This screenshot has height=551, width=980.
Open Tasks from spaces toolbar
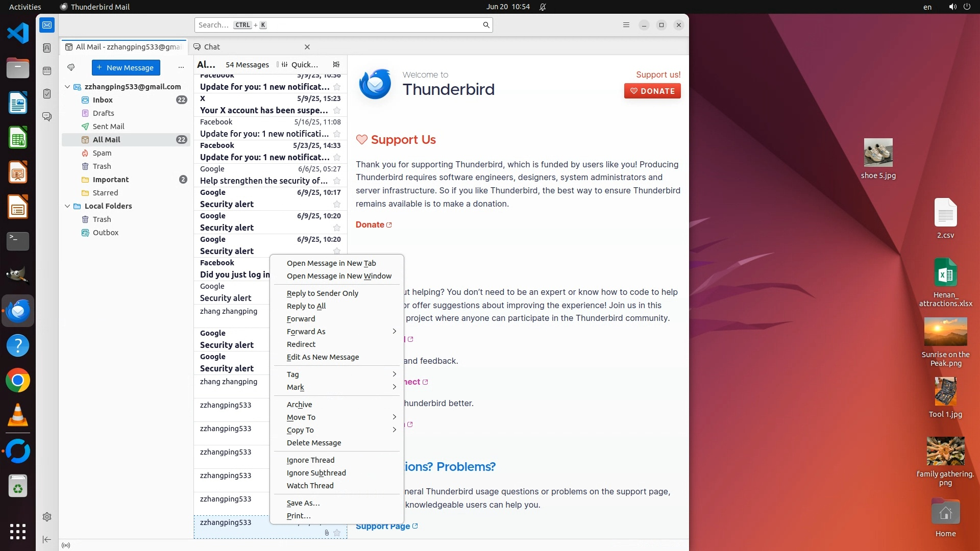click(47, 94)
